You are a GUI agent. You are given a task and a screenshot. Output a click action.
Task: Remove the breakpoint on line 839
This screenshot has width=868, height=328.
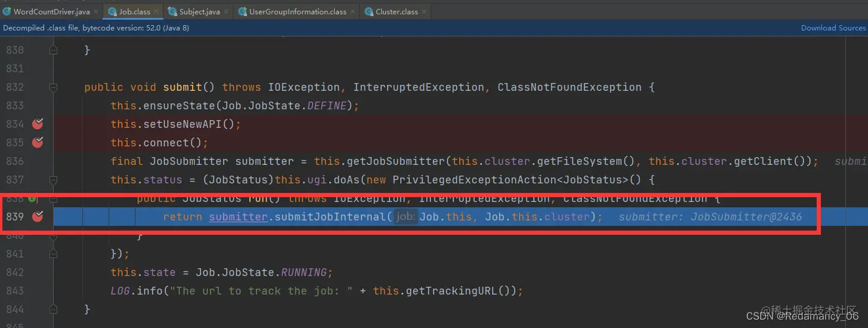click(38, 216)
